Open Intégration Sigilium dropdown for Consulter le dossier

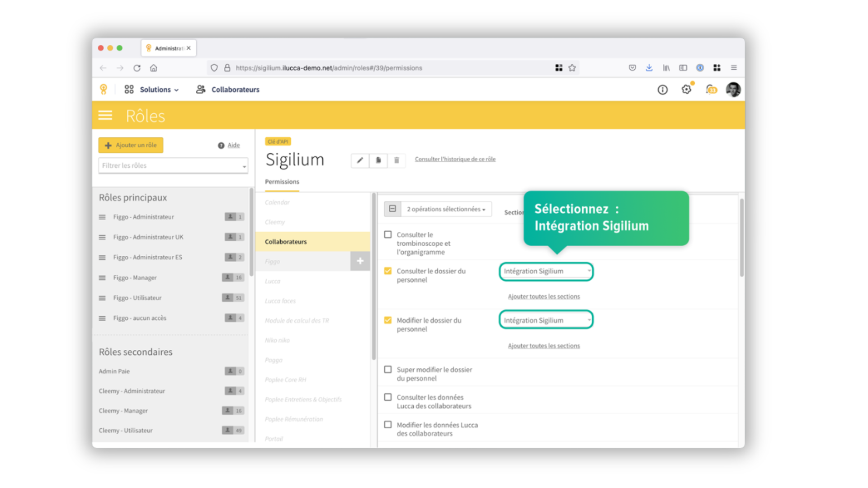546,271
